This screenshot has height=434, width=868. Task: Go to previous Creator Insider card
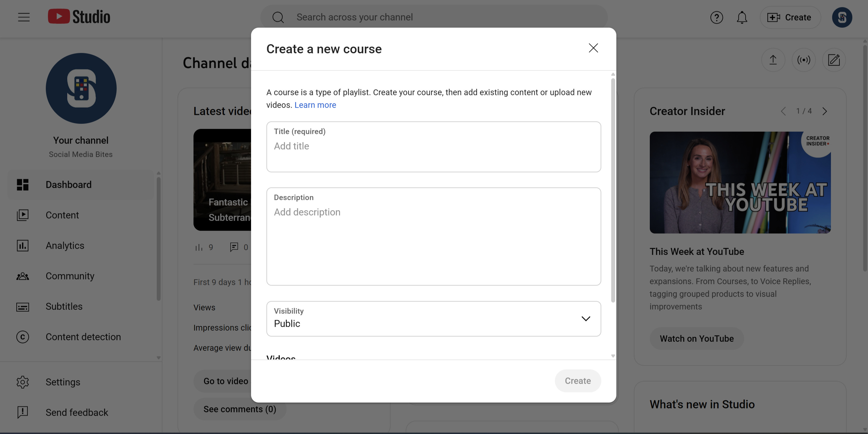point(783,111)
